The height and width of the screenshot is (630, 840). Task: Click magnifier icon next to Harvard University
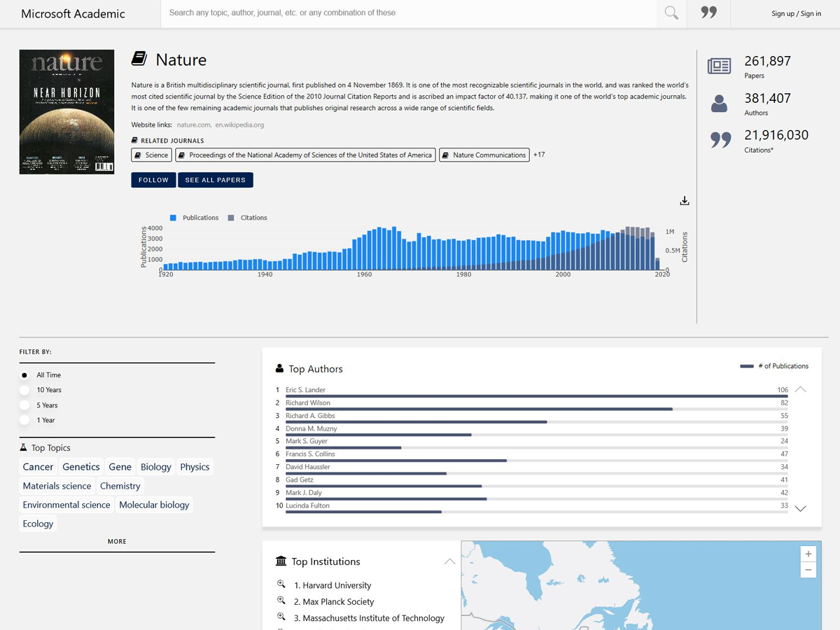tap(281, 584)
